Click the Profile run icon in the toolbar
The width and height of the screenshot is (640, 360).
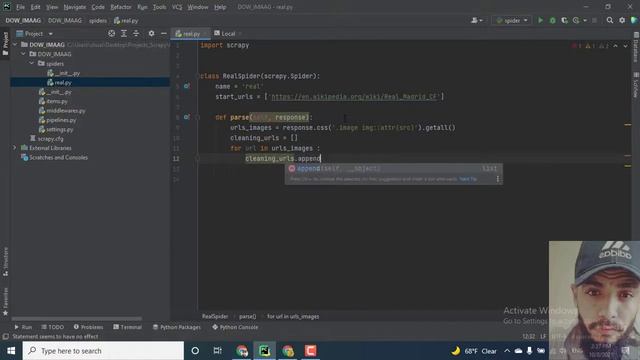[576, 20]
